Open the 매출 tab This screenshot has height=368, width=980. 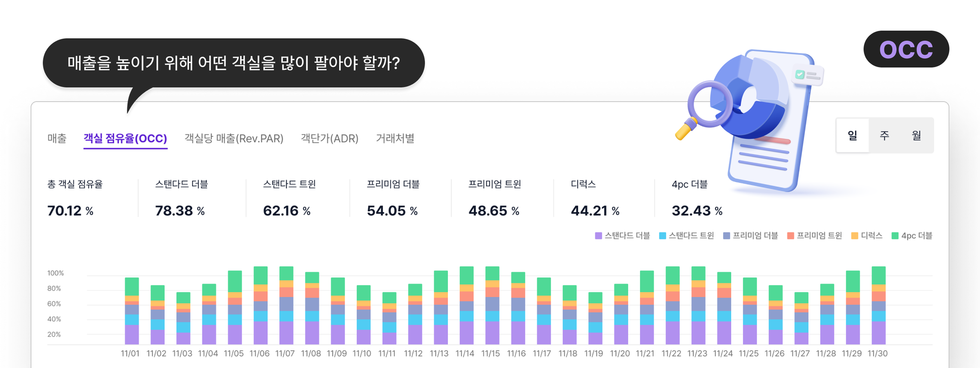[57, 138]
